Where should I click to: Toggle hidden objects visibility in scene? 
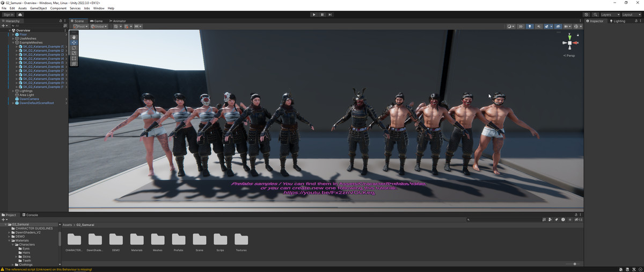pyautogui.click(x=558, y=26)
